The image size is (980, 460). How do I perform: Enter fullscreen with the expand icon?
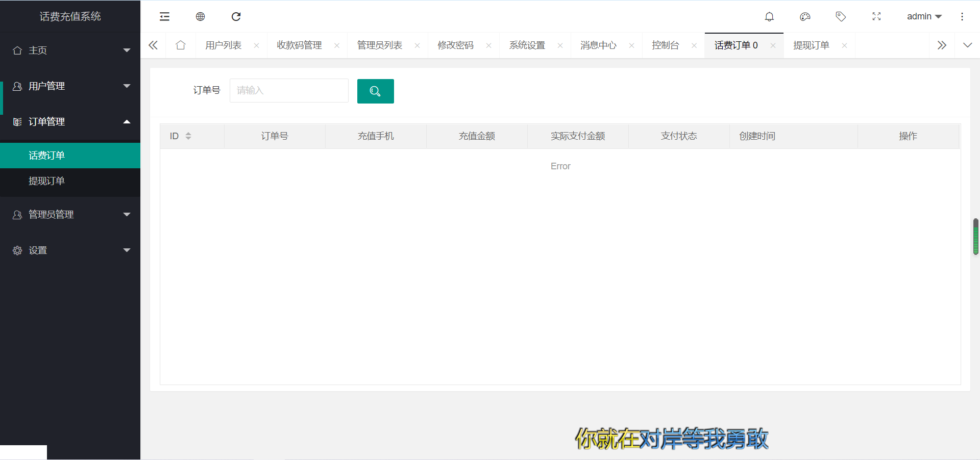[x=876, y=17]
